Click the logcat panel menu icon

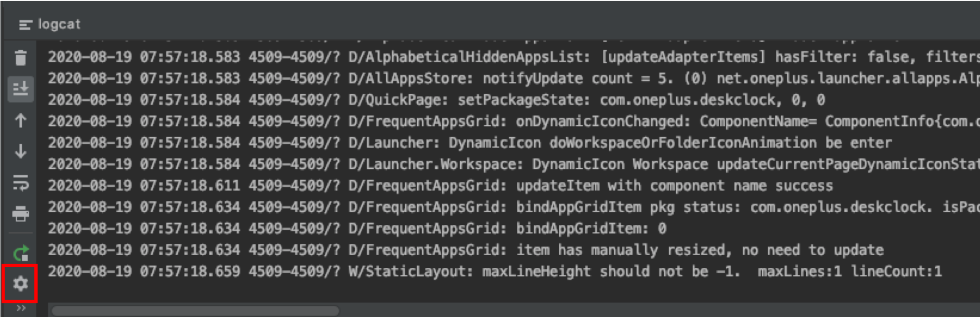coord(25,25)
